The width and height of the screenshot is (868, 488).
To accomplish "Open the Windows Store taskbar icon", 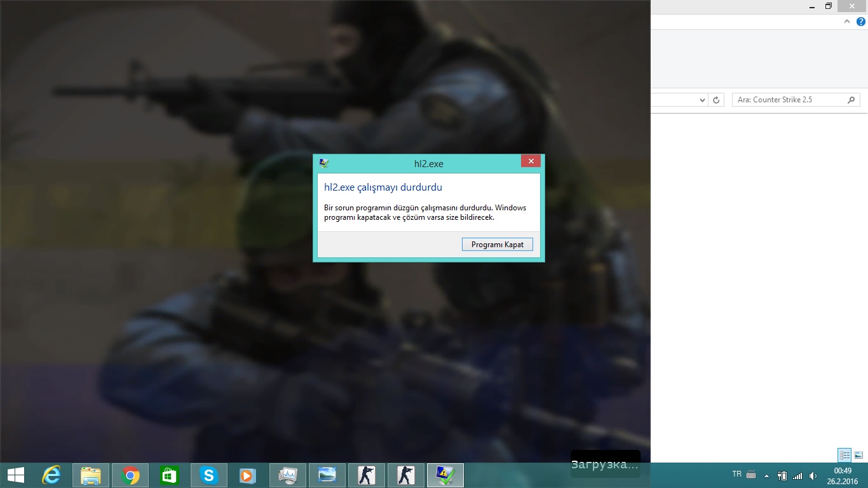I will [x=170, y=475].
